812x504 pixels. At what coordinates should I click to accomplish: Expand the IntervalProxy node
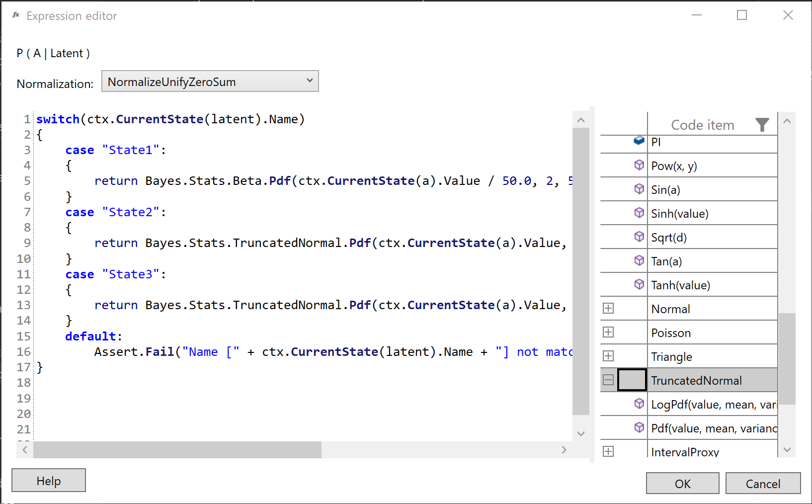(x=608, y=451)
